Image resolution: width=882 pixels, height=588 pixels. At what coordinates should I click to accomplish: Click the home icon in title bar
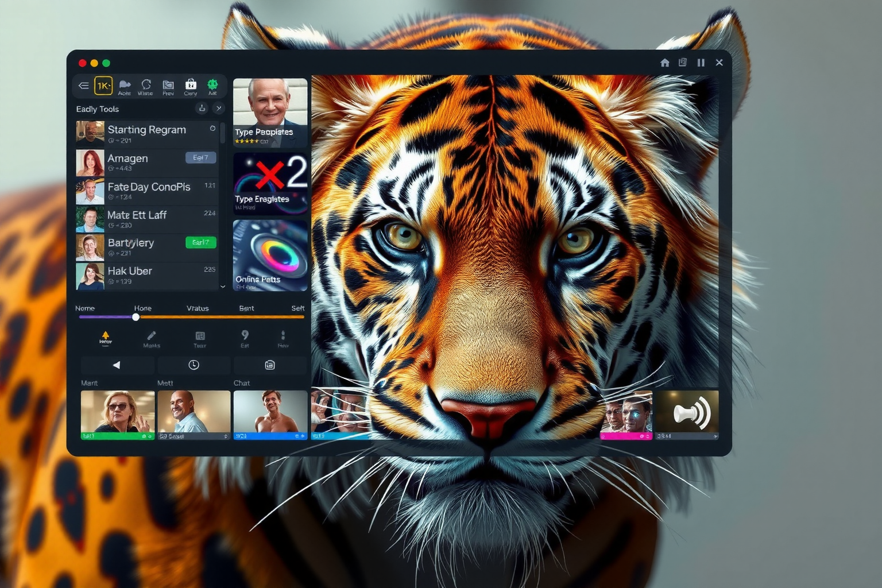[665, 63]
